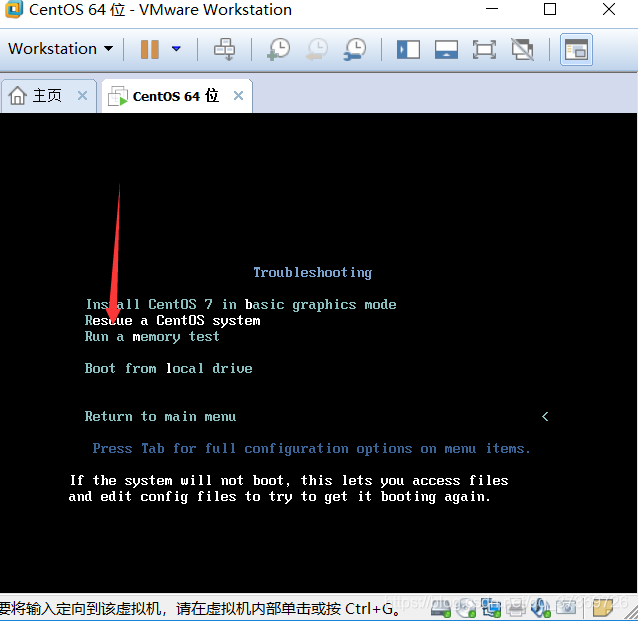Close the CentOS 64 位 tab

238,96
